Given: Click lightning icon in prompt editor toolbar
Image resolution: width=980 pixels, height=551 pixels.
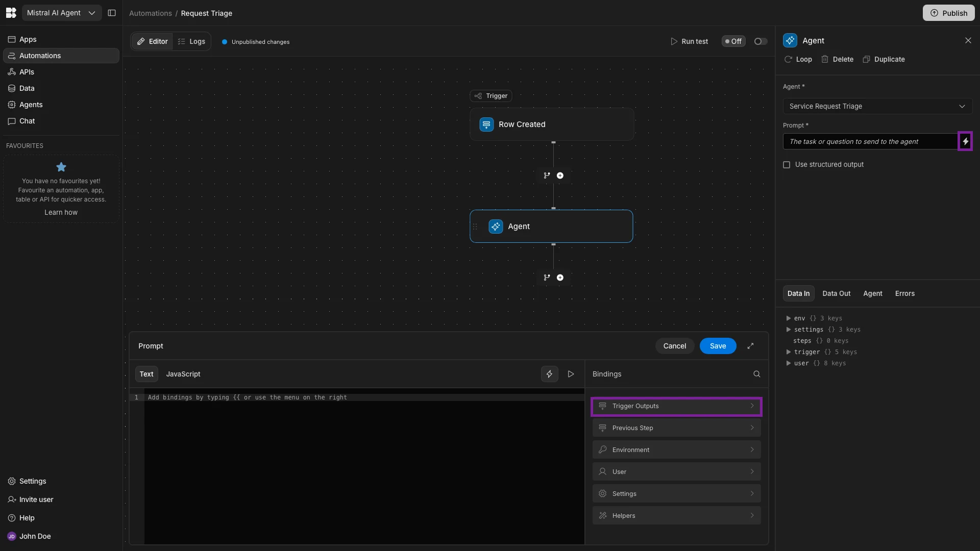Looking at the screenshot, I should coord(549,374).
